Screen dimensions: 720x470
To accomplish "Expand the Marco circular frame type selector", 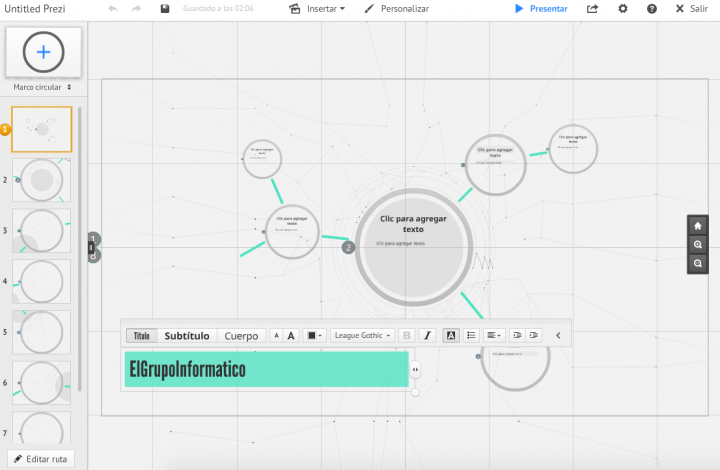I will [x=43, y=87].
